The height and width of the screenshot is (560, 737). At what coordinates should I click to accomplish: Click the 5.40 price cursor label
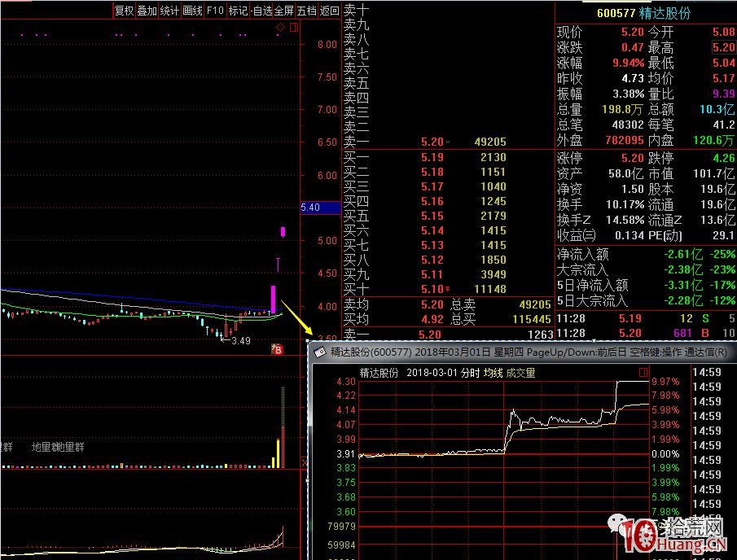coord(320,208)
